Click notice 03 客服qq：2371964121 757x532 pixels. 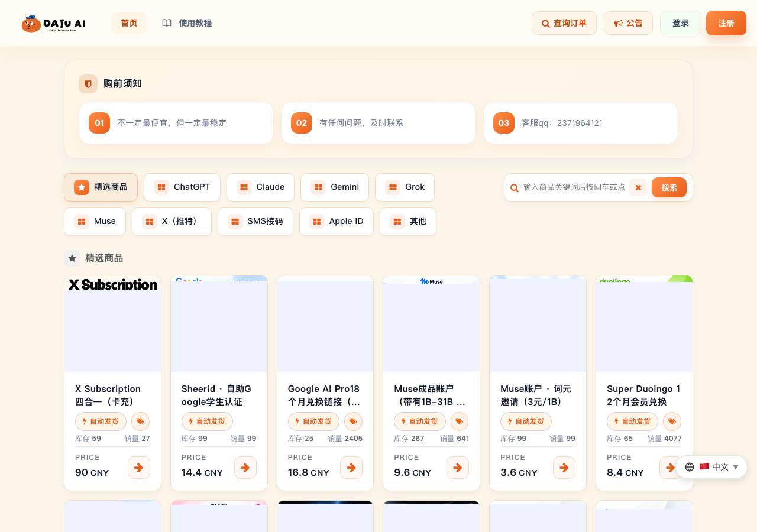[x=581, y=123]
